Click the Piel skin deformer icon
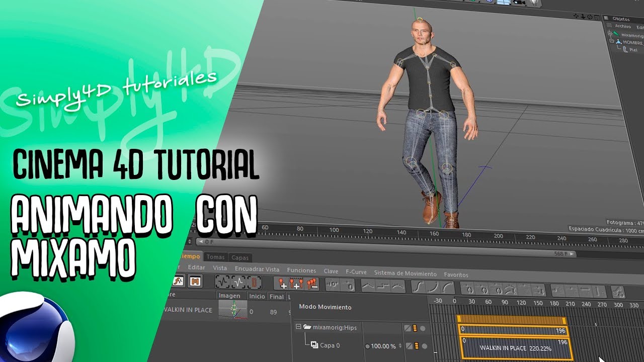The image size is (644, 362). tap(625, 49)
